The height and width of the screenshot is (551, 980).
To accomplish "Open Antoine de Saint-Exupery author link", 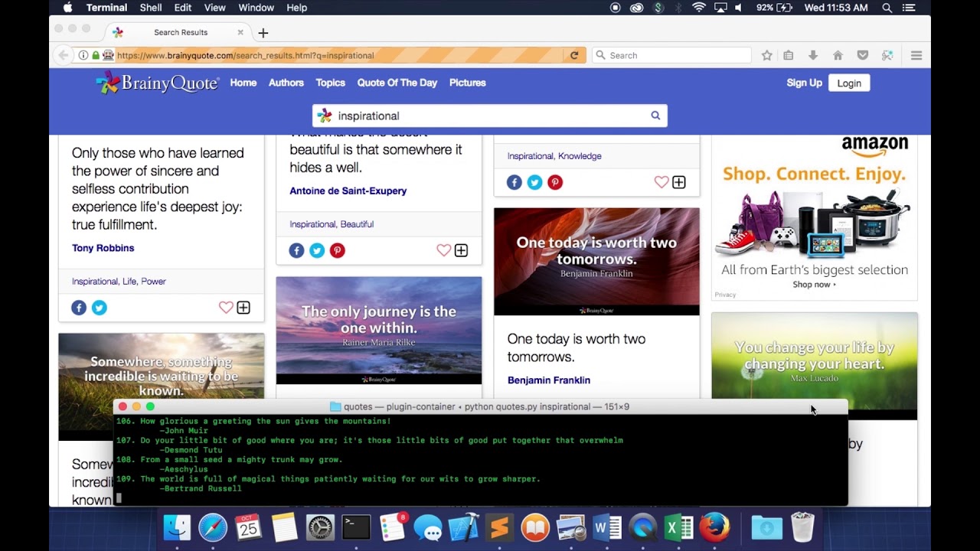I will tap(348, 191).
